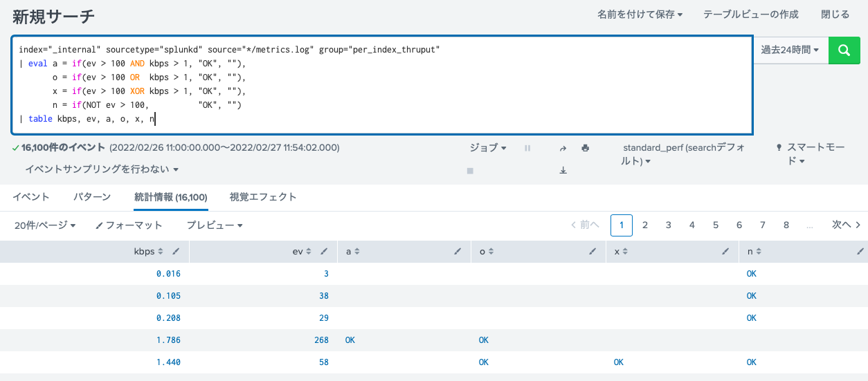Go to results page 6
Viewport: 868px width, 381px height.
point(739,225)
